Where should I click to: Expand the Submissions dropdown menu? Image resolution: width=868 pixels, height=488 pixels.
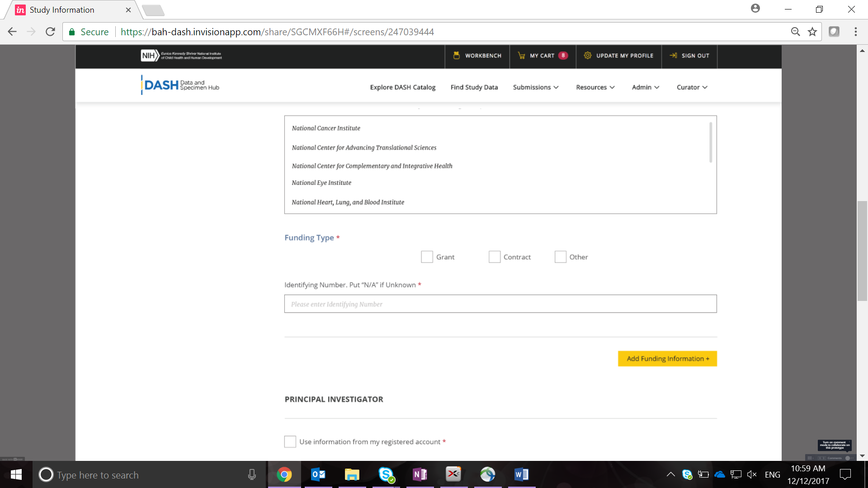pos(536,87)
